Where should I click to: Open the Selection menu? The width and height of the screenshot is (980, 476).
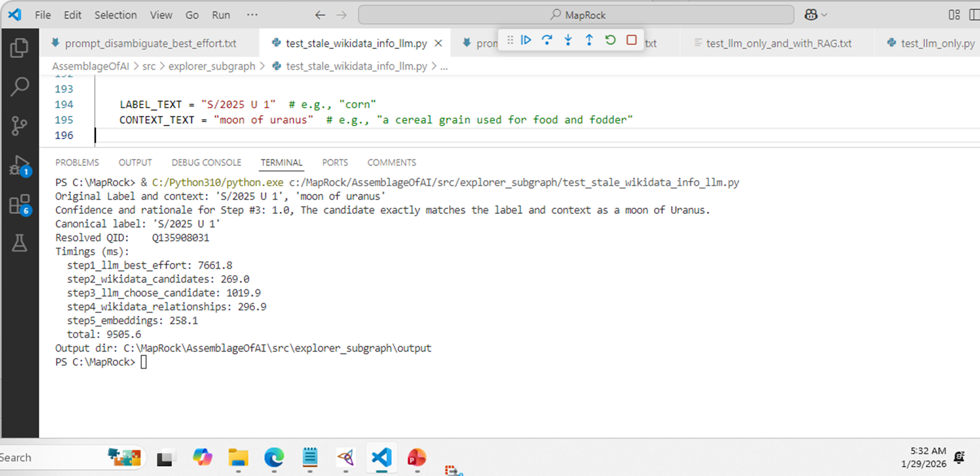coord(115,15)
